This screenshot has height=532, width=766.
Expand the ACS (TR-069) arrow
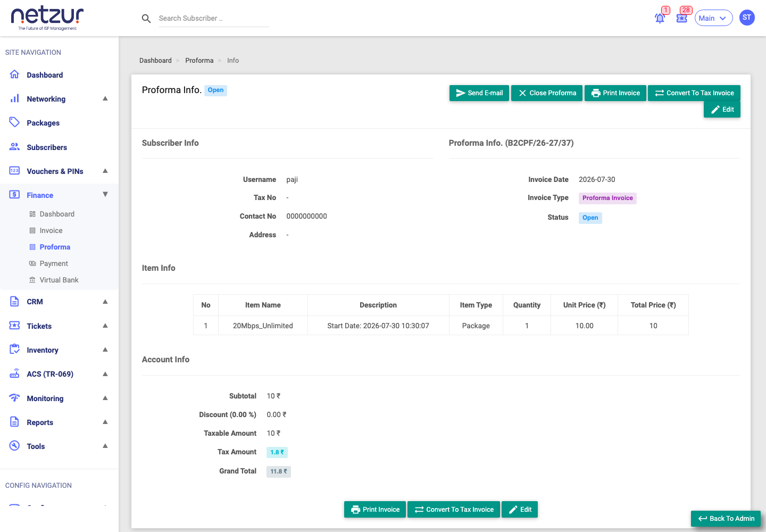click(105, 374)
